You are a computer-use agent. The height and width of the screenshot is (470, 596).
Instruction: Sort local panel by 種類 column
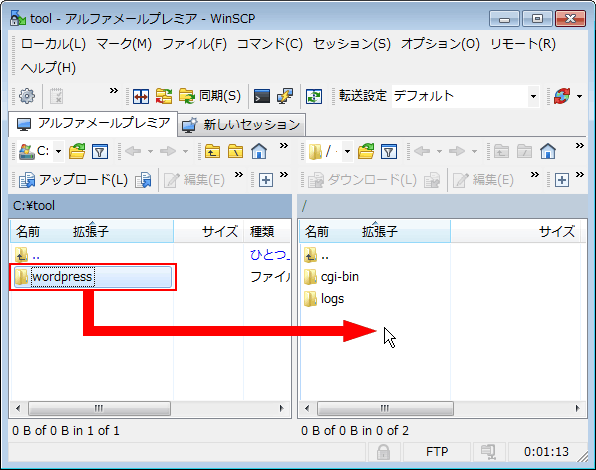pos(267,231)
